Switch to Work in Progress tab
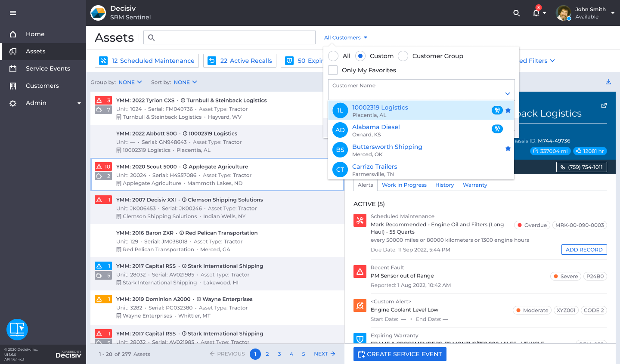620x364 pixels. click(x=404, y=185)
